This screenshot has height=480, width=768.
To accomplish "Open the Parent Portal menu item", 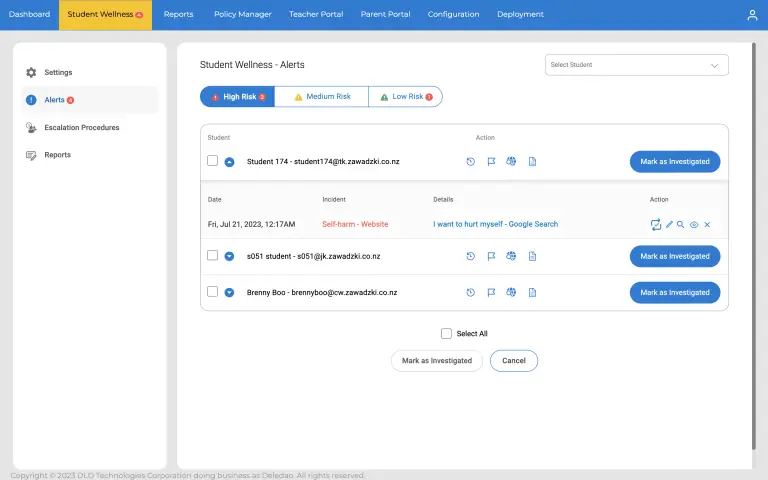I will pos(385,15).
